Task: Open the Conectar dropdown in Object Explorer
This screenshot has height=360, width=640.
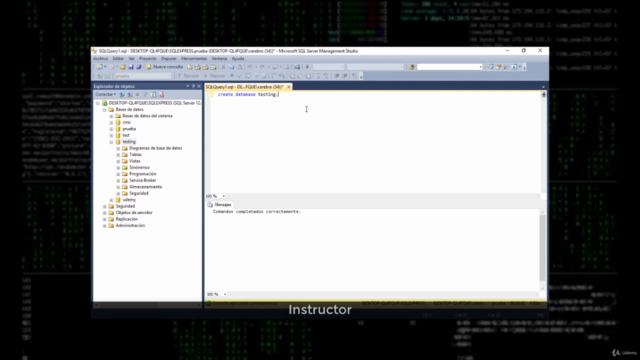Action: tap(105, 94)
